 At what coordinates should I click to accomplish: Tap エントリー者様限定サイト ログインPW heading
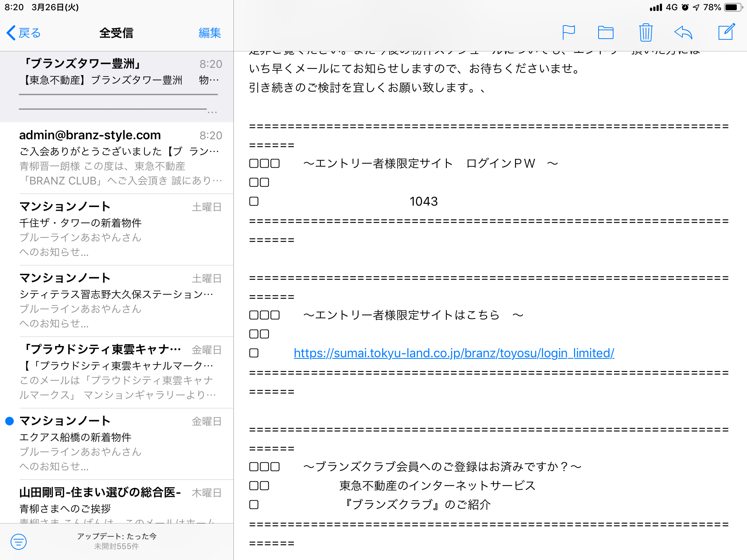pos(430,163)
